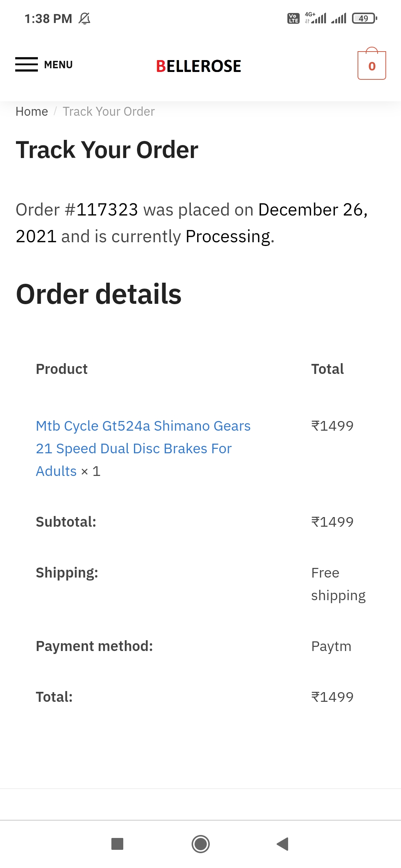Image resolution: width=401 pixels, height=868 pixels.
Task: Tap the Free shipping value
Action: point(338,584)
